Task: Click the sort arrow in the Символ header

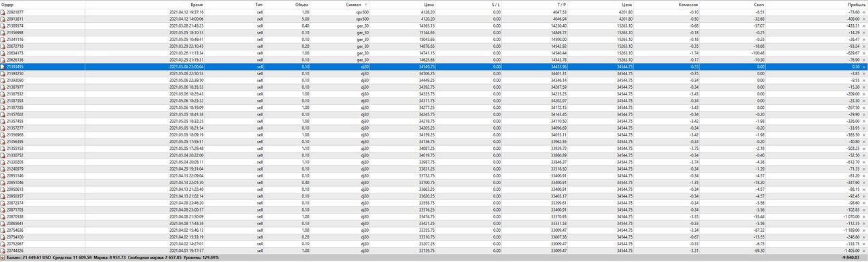Action: point(365,4)
